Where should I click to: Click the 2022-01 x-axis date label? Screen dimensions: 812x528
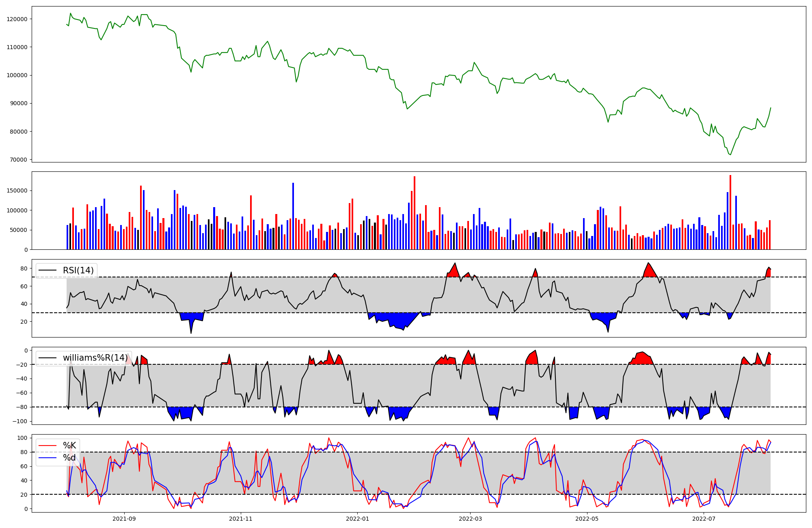[357, 519]
